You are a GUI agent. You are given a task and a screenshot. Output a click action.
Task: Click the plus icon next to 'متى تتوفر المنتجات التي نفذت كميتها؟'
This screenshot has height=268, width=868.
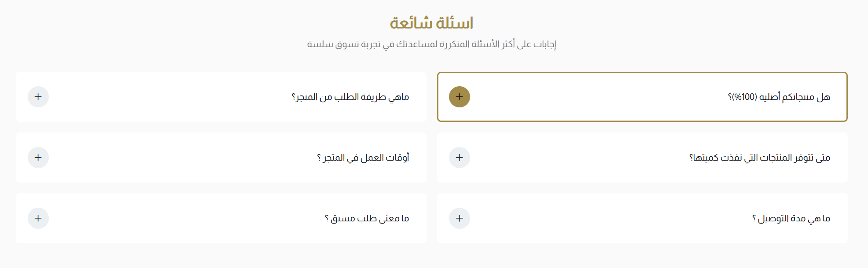coord(460,157)
